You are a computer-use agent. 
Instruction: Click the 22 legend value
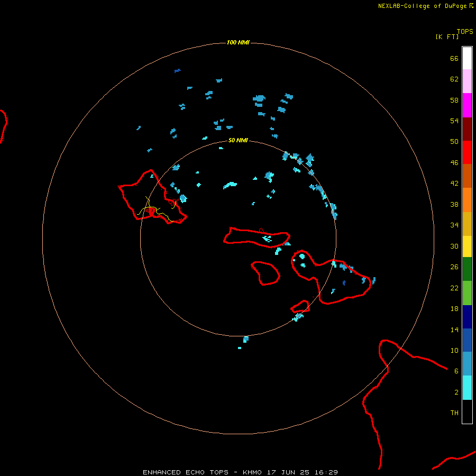coord(454,288)
